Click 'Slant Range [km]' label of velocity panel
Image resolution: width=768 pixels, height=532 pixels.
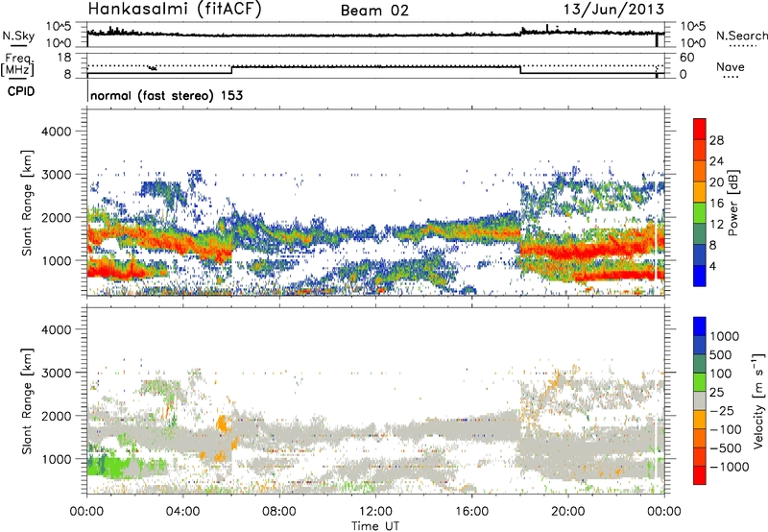coord(27,400)
